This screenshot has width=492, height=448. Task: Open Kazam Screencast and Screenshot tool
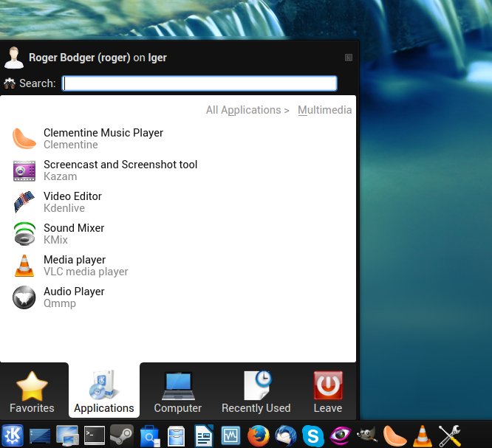(x=178, y=170)
